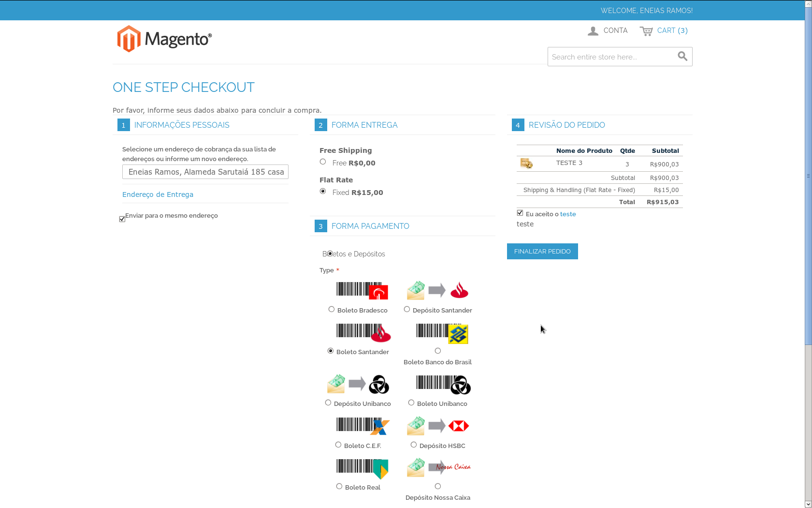Viewport: 812px width, 508px height.
Task: Open the billing address dropdown
Action: [205, 172]
